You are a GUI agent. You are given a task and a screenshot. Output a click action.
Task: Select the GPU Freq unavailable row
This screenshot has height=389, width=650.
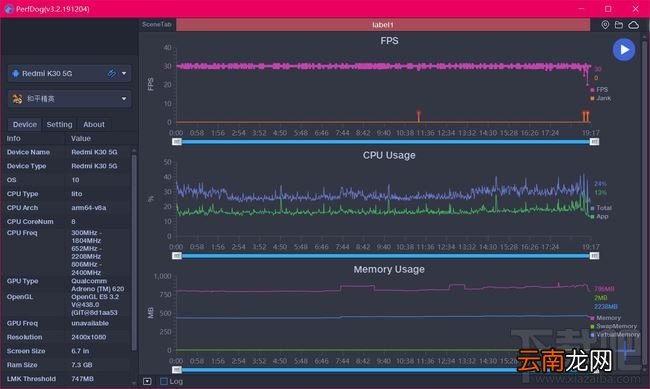point(66,323)
